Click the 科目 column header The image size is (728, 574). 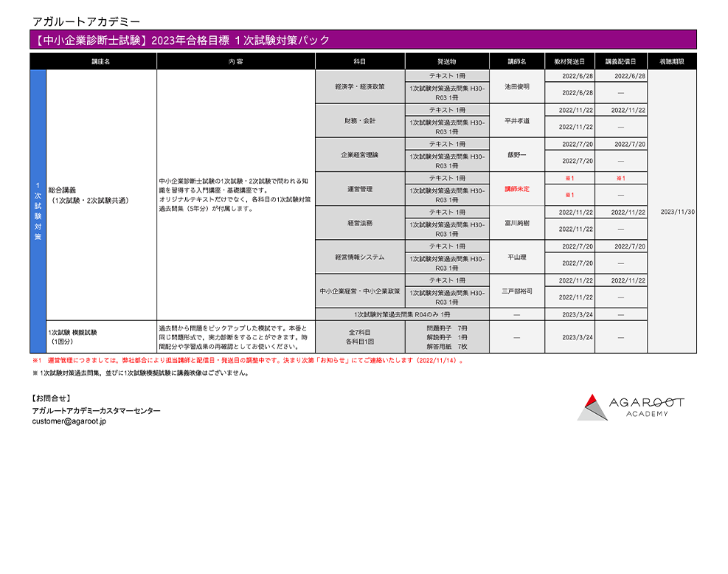pos(360,62)
